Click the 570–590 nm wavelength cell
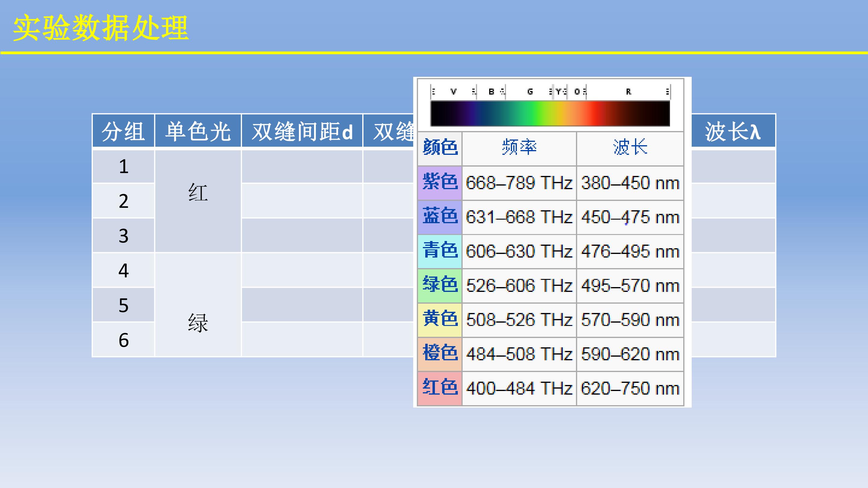Image resolution: width=868 pixels, height=488 pixels. [630, 320]
